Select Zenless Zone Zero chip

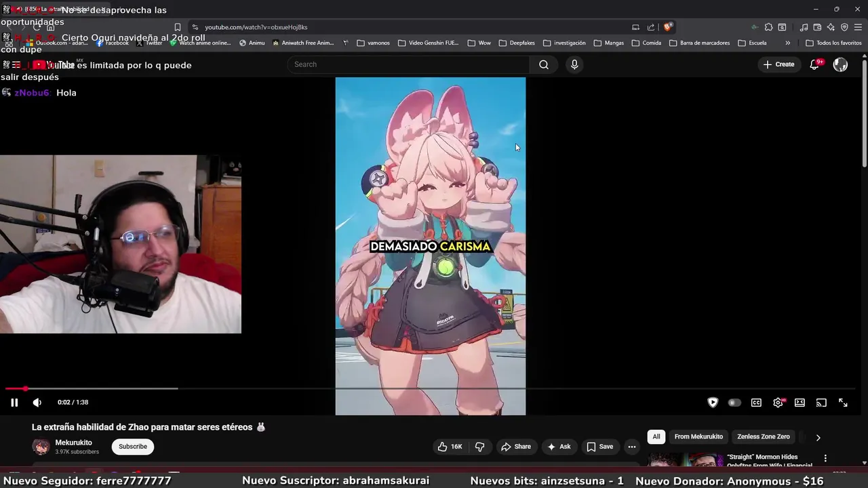tap(764, 436)
